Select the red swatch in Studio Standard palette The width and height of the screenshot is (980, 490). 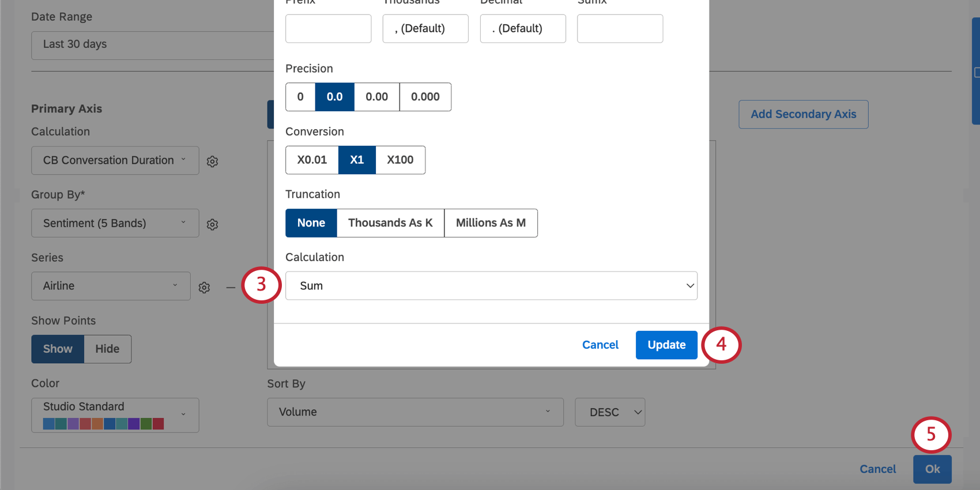pos(158,423)
